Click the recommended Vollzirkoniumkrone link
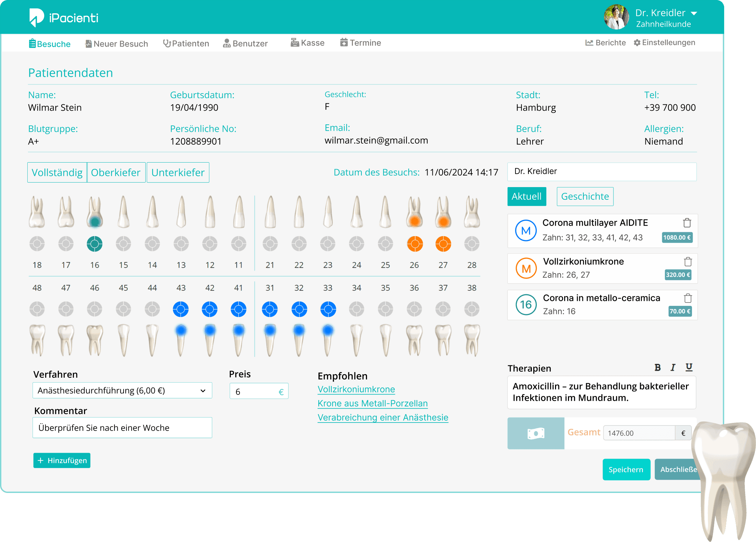 pyautogui.click(x=356, y=390)
